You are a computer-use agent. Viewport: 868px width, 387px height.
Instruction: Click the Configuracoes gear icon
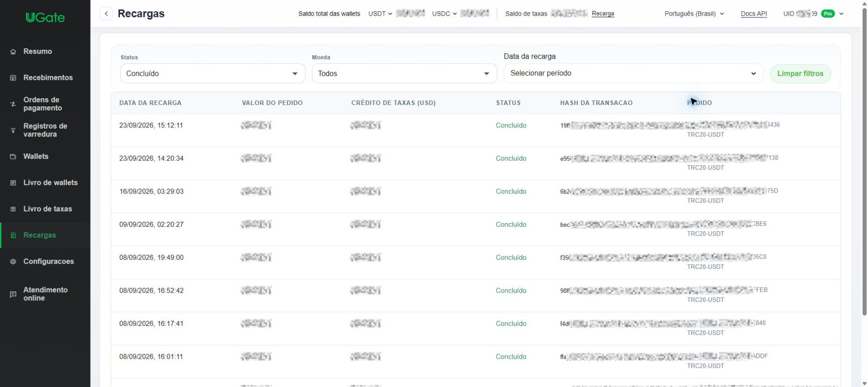(13, 262)
